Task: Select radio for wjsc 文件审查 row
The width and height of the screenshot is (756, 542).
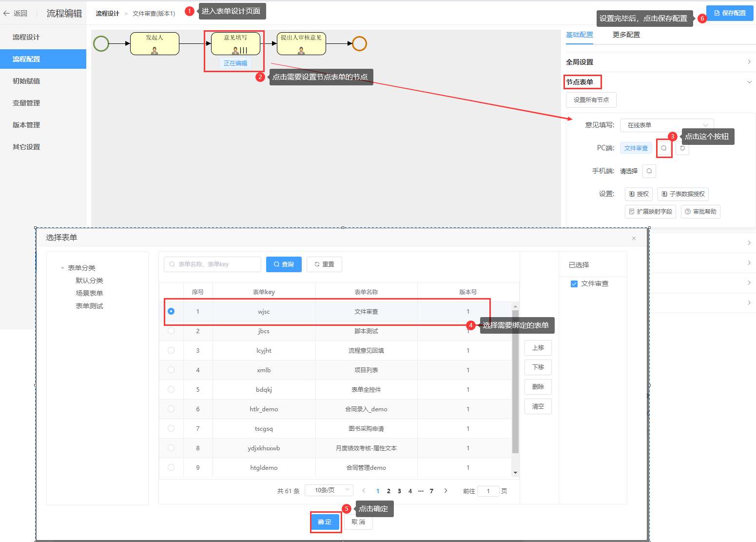Action: pos(171,311)
